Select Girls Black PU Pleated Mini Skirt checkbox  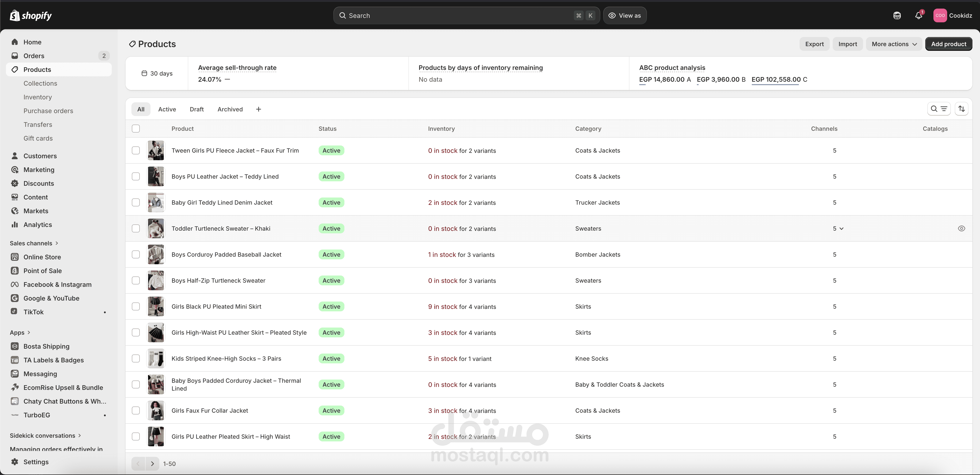136,306
